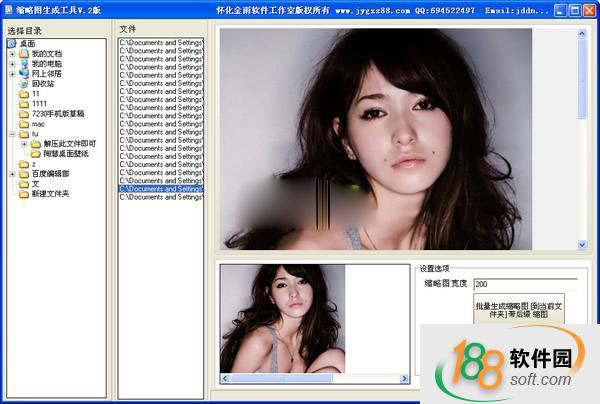Screen dimensions: 600x404
Task: Expand the 解压此文件即可 folder node
Action: pyautogui.click(x=24, y=143)
